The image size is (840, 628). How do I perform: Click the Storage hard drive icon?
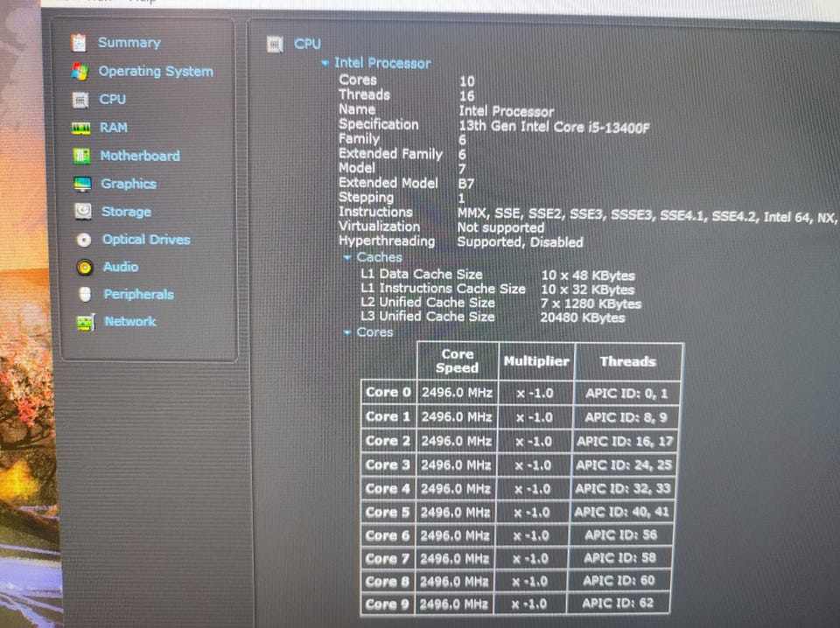pyautogui.click(x=83, y=212)
